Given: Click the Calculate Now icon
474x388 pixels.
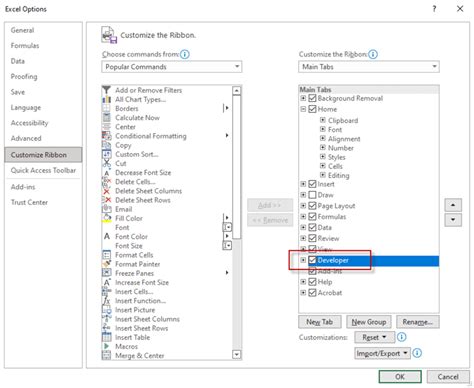Looking at the screenshot, I should pyautogui.click(x=106, y=118).
